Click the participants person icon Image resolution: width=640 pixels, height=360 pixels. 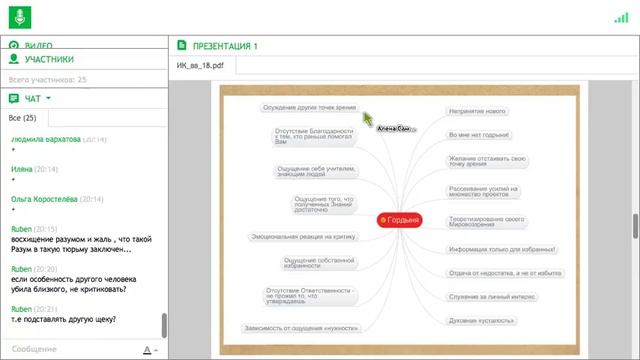tap(14, 59)
